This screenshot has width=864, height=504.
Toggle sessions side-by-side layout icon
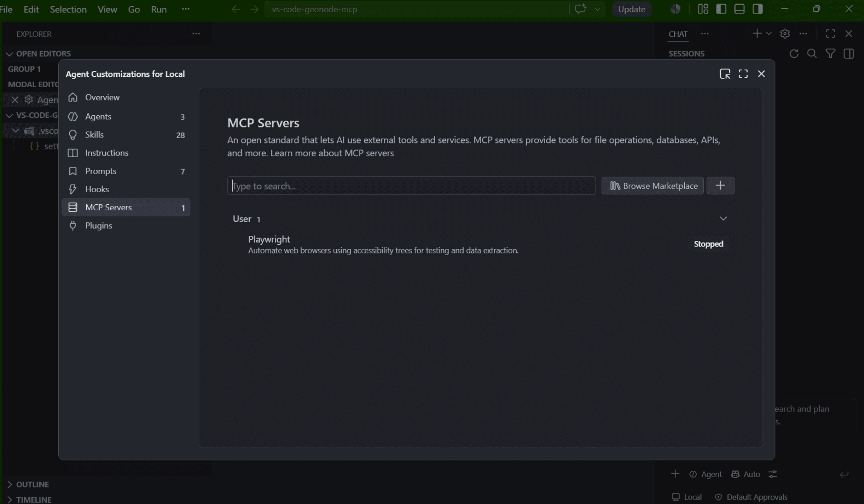point(848,54)
